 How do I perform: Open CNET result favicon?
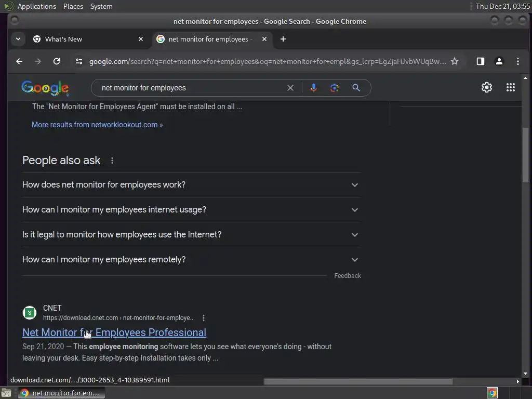30,313
